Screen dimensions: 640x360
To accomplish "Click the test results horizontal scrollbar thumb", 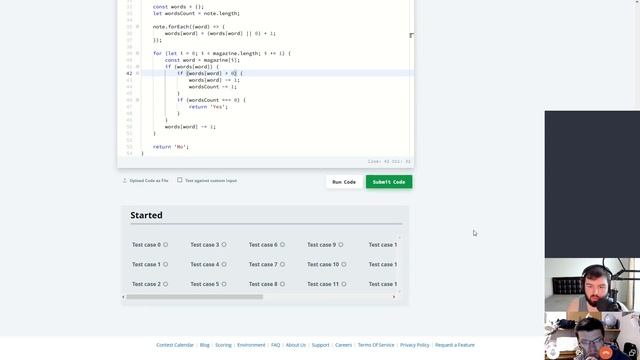I will pyautogui.click(x=194, y=297).
